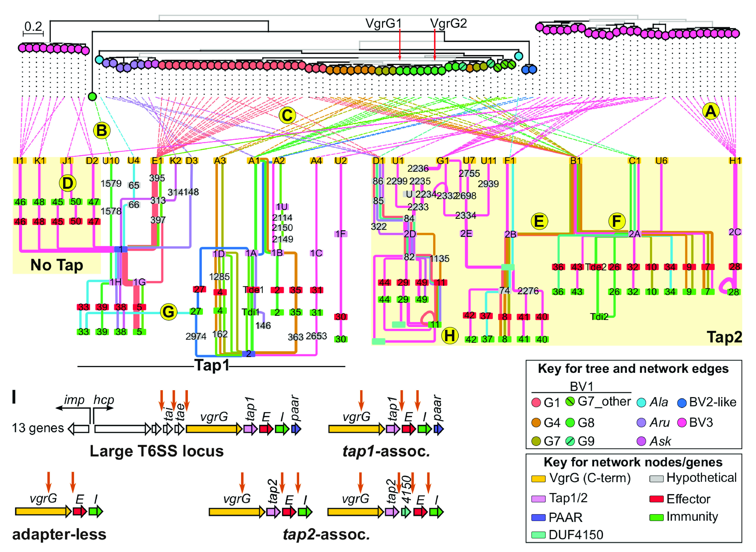Click the I1 VgrG node
Image resolution: width=756 pixels, height=552 pixels.
pyautogui.click(x=20, y=160)
